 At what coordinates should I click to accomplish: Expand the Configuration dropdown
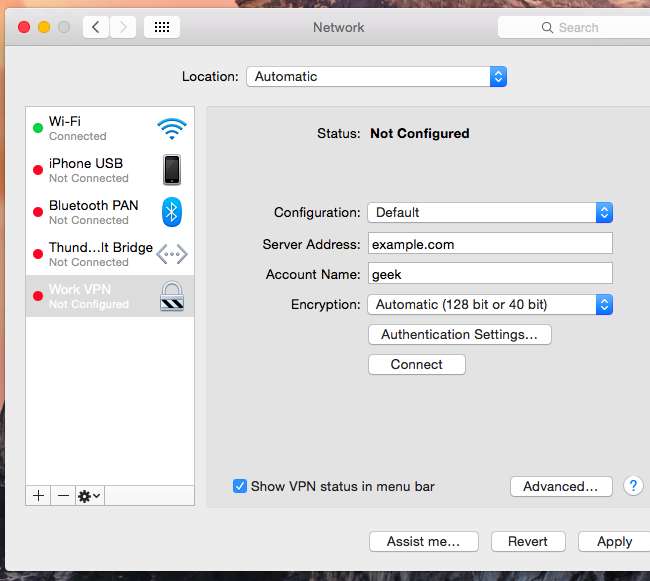tap(489, 212)
